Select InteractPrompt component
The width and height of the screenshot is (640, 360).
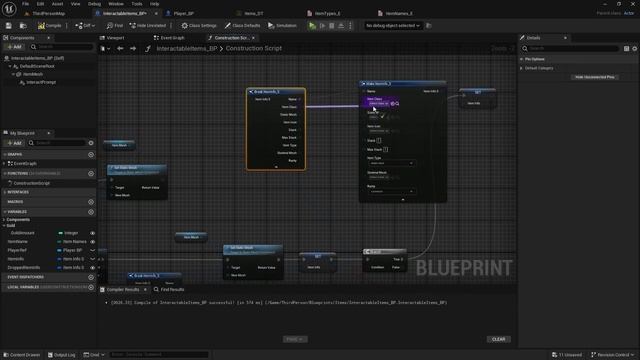pyautogui.click(x=41, y=82)
